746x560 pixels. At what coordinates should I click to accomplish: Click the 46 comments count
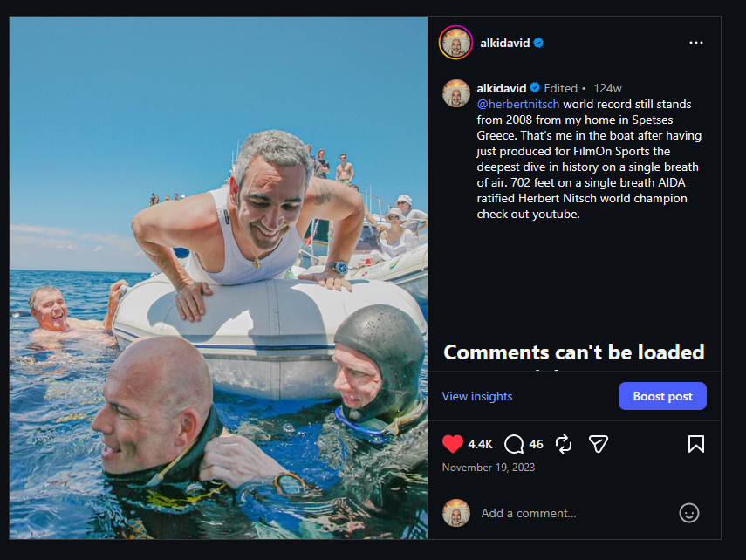(536, 444)
